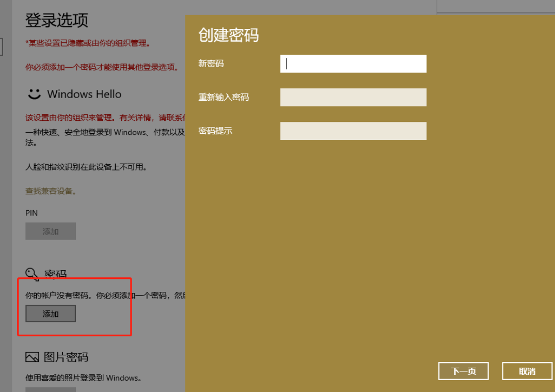Cancel the dialog with 取消 button

pyautogui.click(x=527, y=371)
